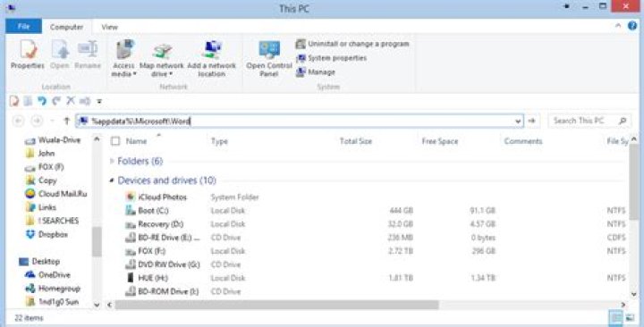Open 1nd1g0 Sun in navigation pane

tap(52, 302)
